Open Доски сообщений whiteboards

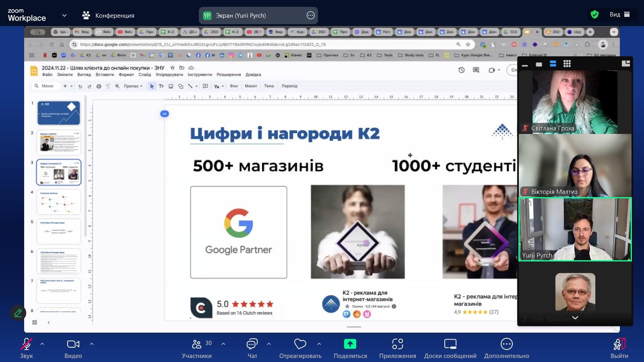(450, 348)
